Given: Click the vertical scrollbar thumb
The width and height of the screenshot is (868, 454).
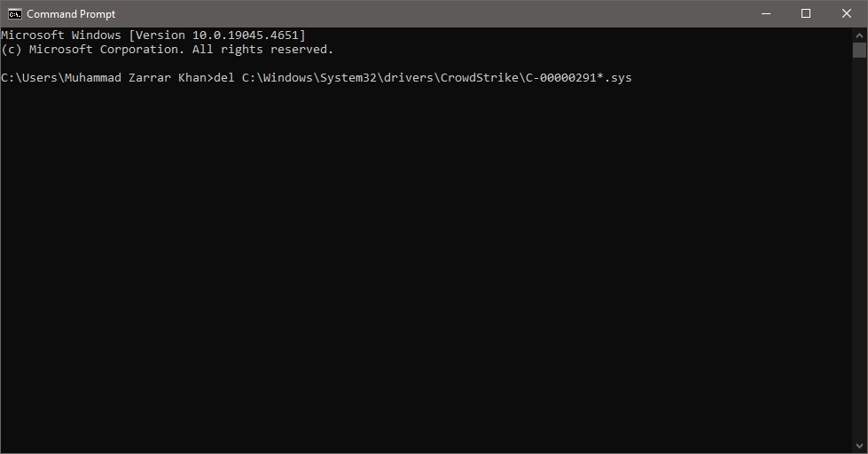Looking at the screenshot, I should pos(859,50).
